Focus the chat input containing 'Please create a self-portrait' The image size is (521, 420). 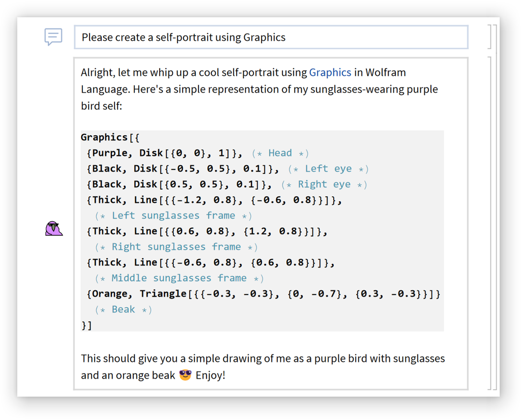point(271,37)
